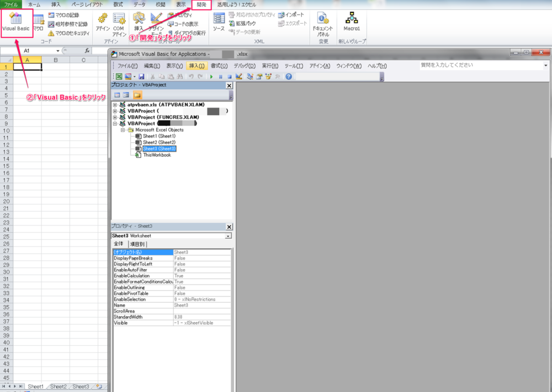Viewport: 552px width, 392px height.
Task: Toggle the design mode icon in VBA toolbar
Action: (x=238, y=77)
